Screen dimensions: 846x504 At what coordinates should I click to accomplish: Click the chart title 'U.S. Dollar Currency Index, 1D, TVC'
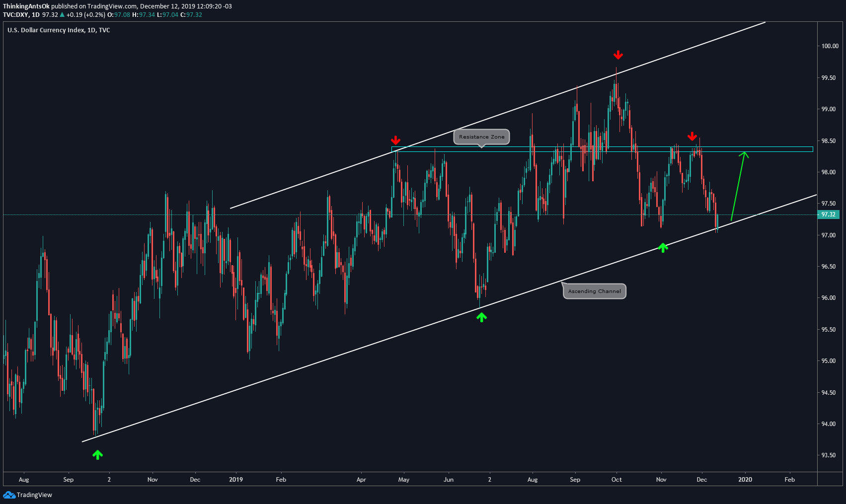pos(59,30)
